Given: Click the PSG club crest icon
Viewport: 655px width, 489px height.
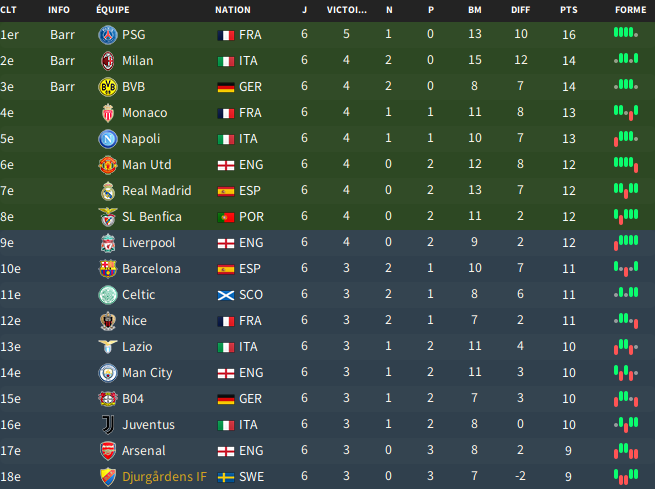Looking at the screenshot, I should pos(108,35).
